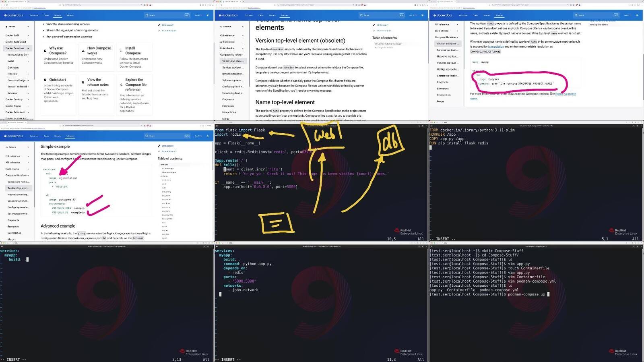Click the search magnifier icon on Simple example page
This screenshot has height=362, width=644.
(147, 136)
